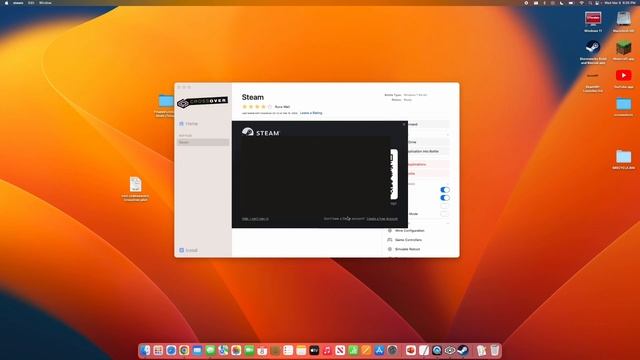This screenshot has width=640, height=360.
Task: Open Macintosh HD desktop icon
Action: [x=623, y=20]
